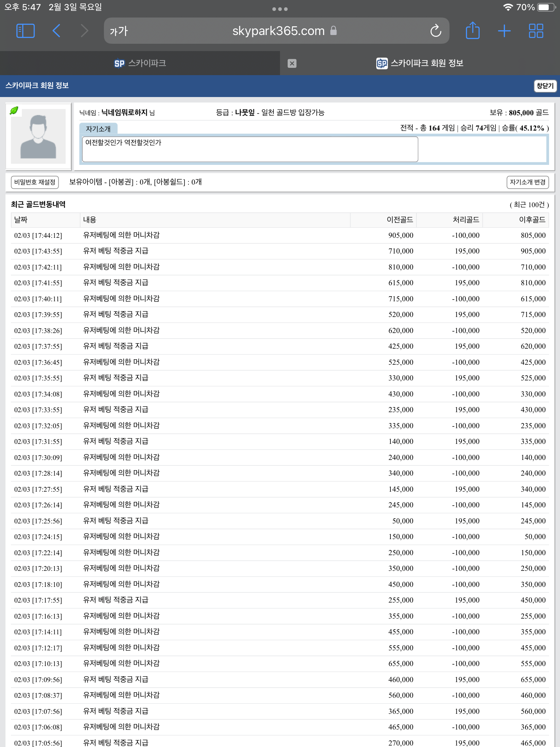Reload the page with the refresh icon
The width and height of the screenshot is (560, 747).
click(436, 31)
